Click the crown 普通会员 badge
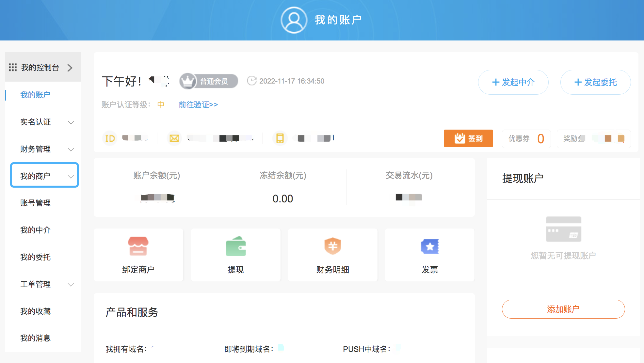Viewport: 644px width, 363px height. tap(209, 81)
